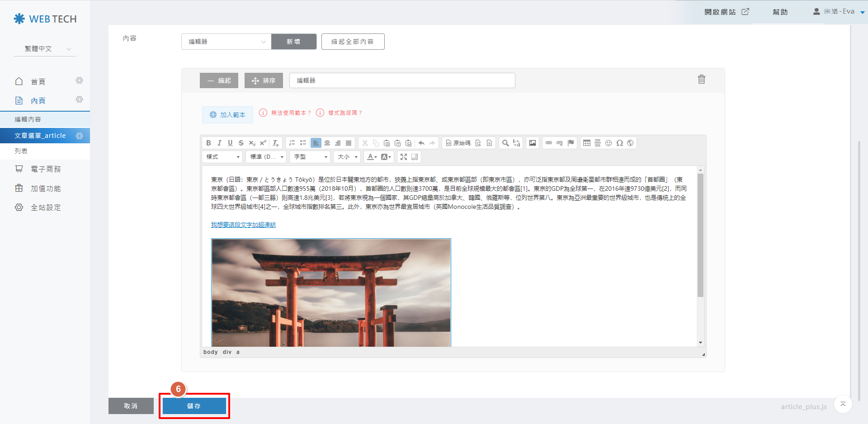Select 列表 in the sidebar submenu
This screenshot has height=424, width=868.
(x=21, y=151)
